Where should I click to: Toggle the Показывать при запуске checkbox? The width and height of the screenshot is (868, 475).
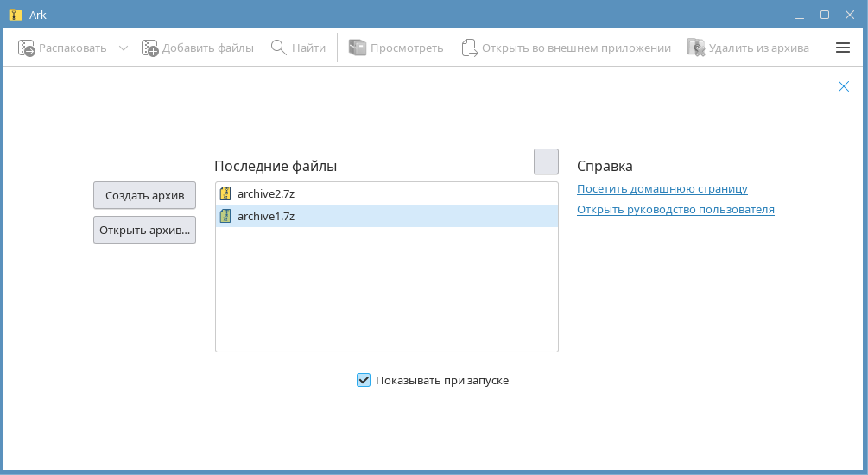click(364, 380)
